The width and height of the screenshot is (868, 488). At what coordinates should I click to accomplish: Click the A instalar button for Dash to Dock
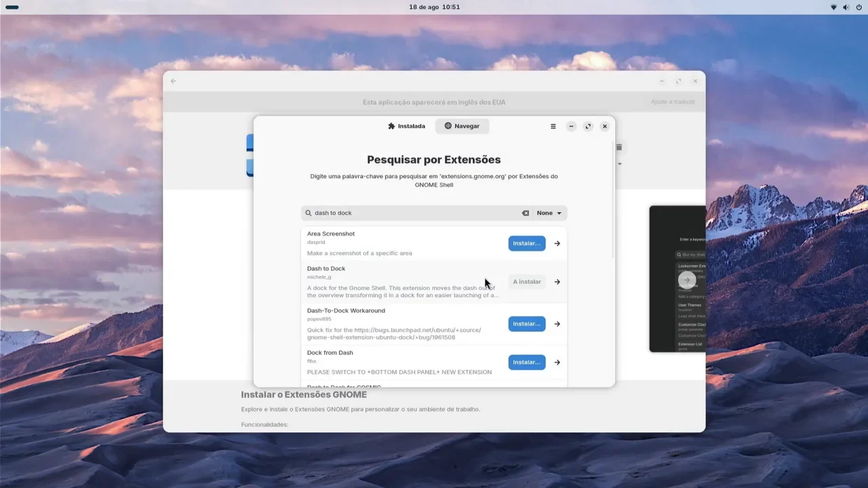point(527,282)
